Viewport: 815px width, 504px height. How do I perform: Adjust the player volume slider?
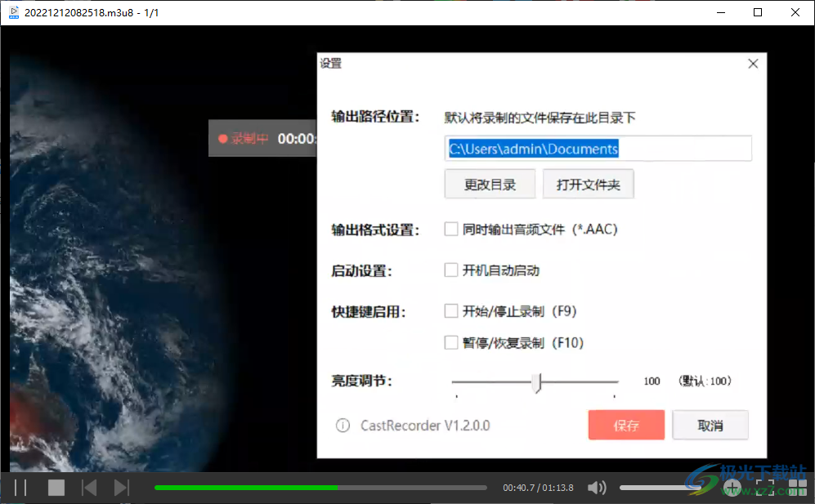coord(661,488)
